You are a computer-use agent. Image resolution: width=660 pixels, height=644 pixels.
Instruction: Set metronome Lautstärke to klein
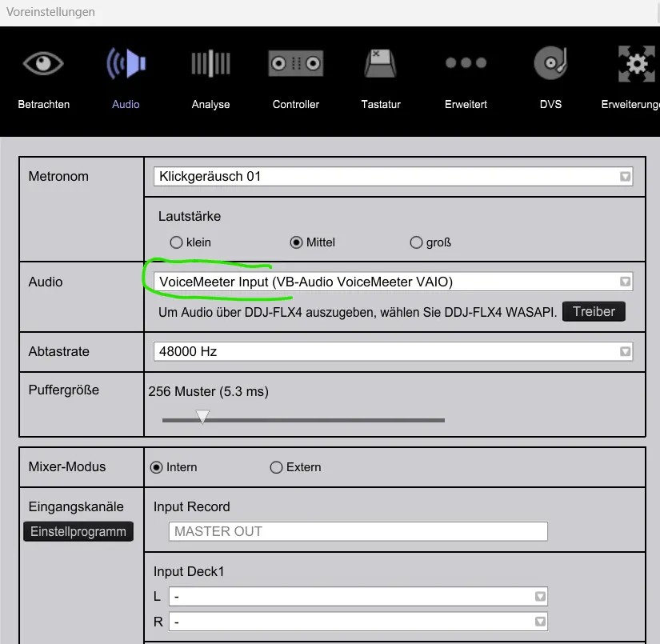176,242
